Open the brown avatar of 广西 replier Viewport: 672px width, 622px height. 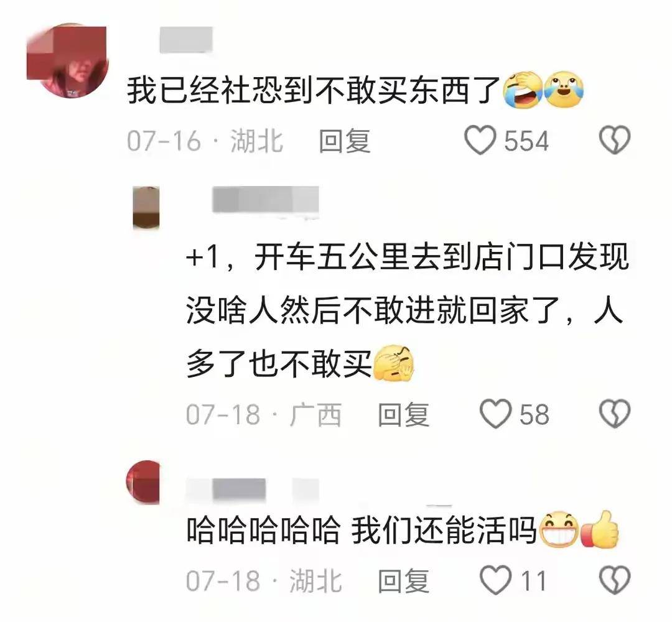tap(146, 207)
